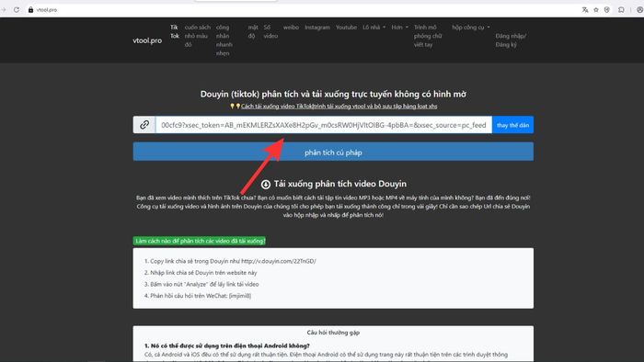Click step 3 'Bấm vào nút Analyze'
Screen dimensions: 644x362
click(201, 284)
